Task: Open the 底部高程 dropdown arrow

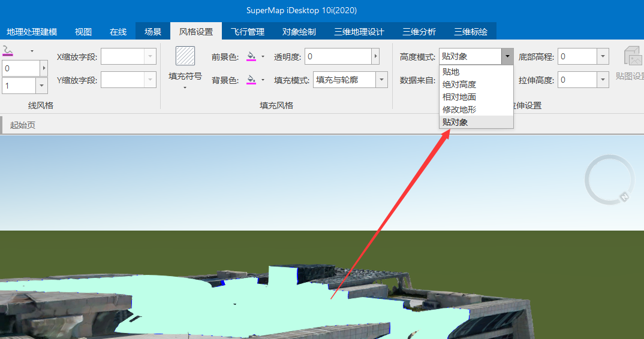Action: point(603,57)
